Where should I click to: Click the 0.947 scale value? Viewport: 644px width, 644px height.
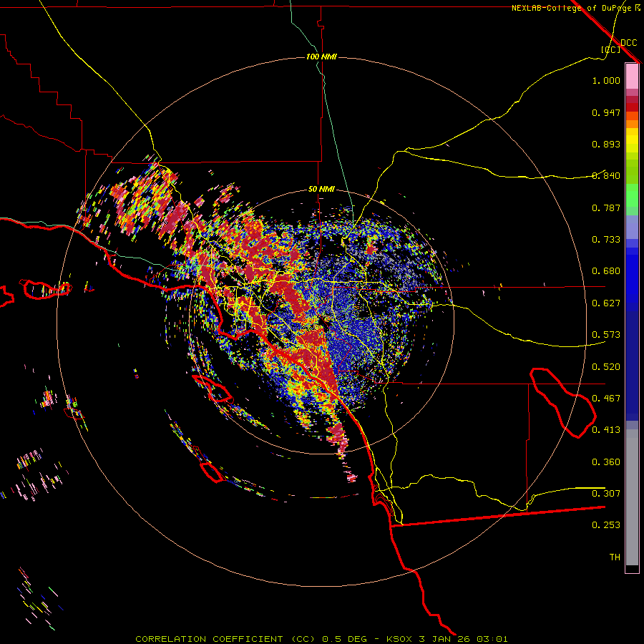606,112
